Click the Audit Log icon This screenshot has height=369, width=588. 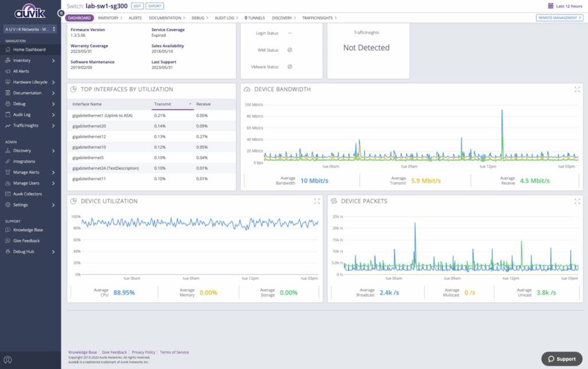(8, 115)
